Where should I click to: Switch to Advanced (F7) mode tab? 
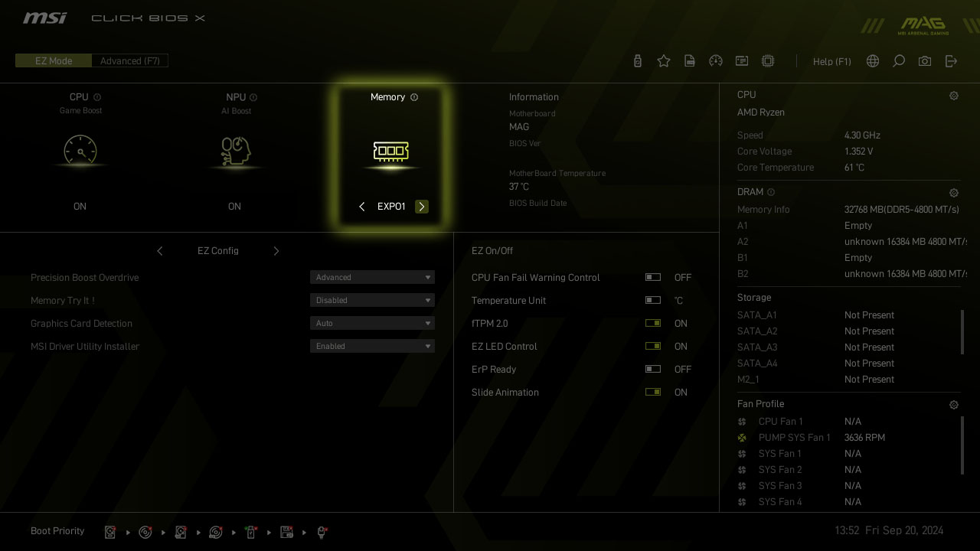pos(129,61)
